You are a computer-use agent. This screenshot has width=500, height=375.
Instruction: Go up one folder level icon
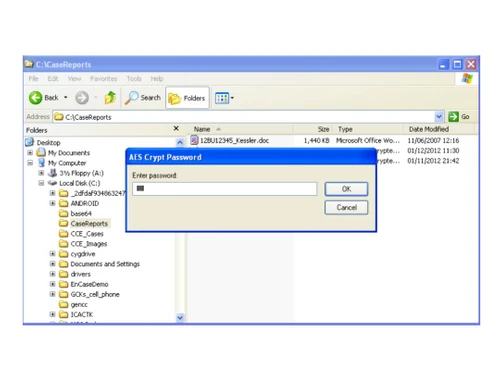tap(110, 98)
